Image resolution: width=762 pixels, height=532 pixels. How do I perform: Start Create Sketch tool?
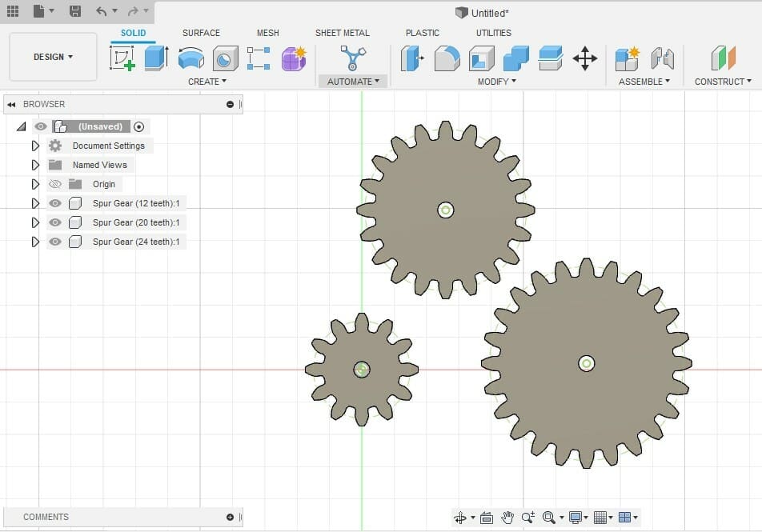click(x=122, y=58)
